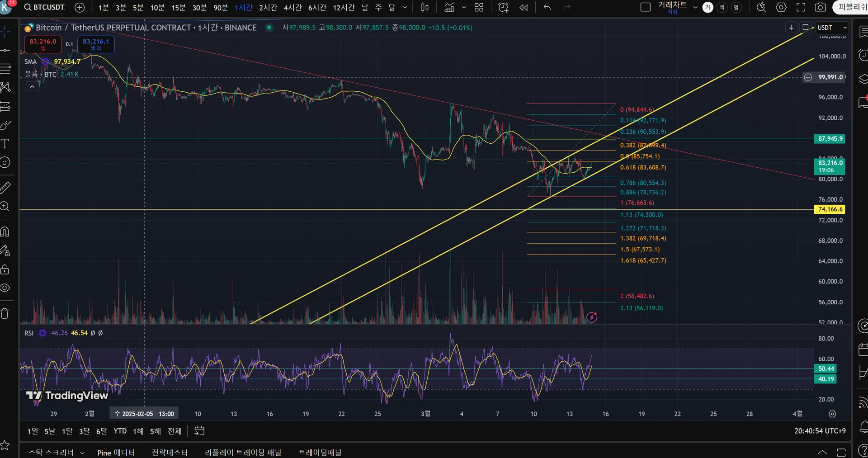Expand the 스탁 스크리너 dropdown arrow
868x458 pixels.
coord(82,453)
